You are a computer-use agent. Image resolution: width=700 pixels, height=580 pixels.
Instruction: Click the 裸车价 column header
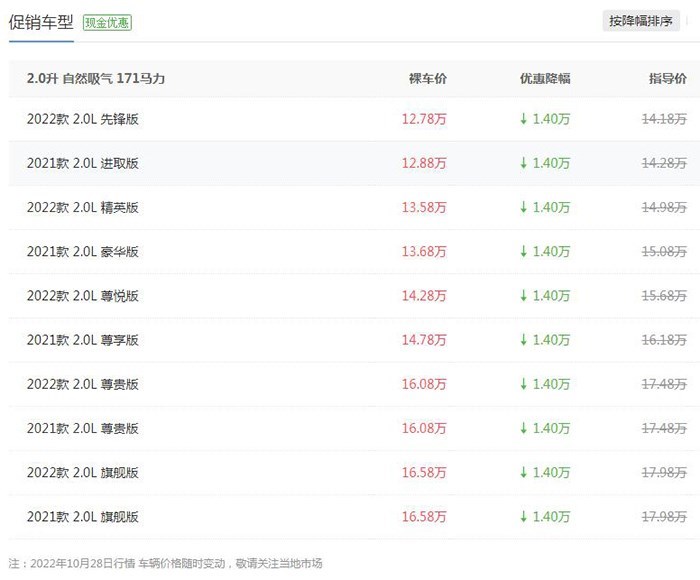pyautogui.click(x=428, y=79)
